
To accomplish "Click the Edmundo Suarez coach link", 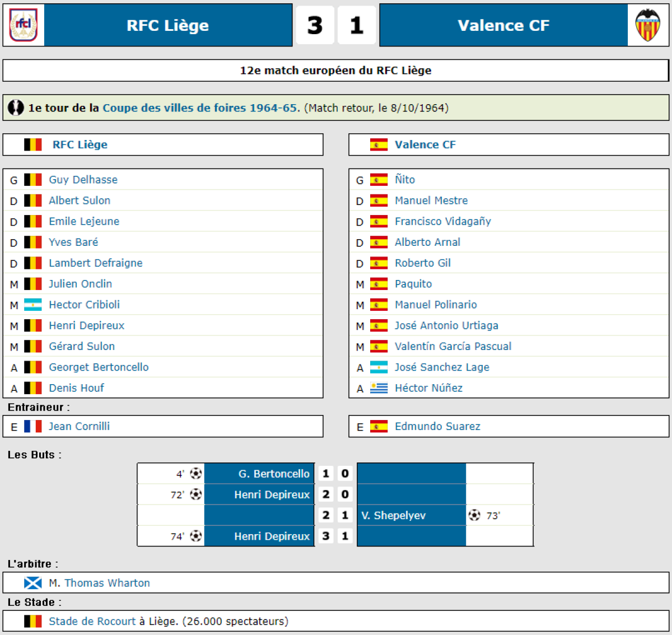I will click(x=437, y=426).
